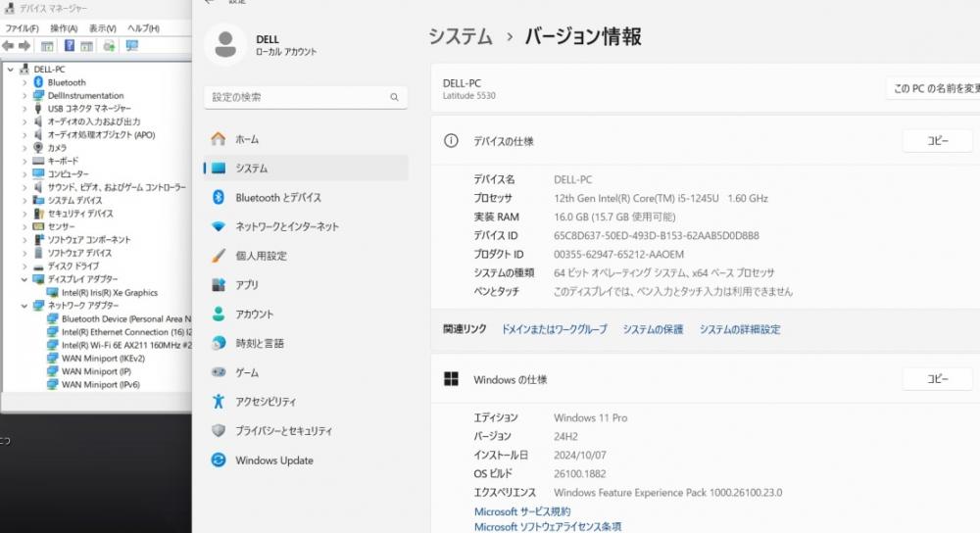Click システム breadcrumb in header
This screenshot has width=980, height=533.
461,36
